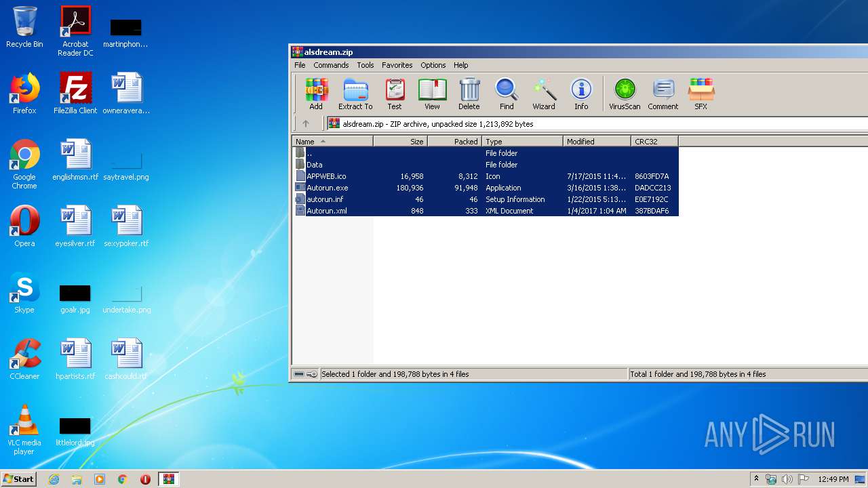Sort by the Type column header
This screenshot has width=868, height=488.
pyautogui.click(x=522, y=141)
